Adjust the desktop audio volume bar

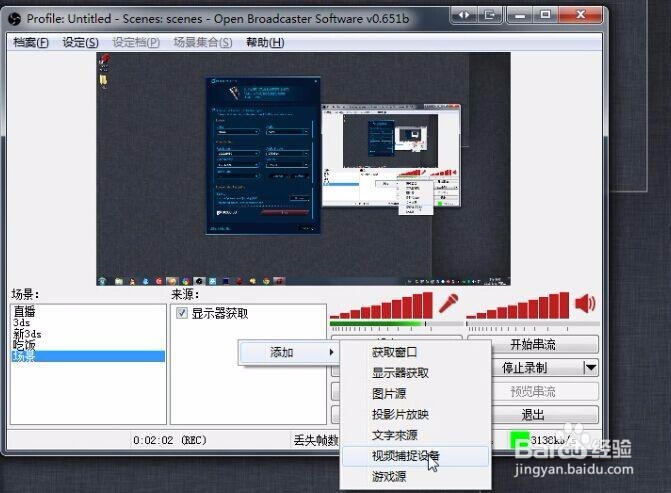pos(533,324)
